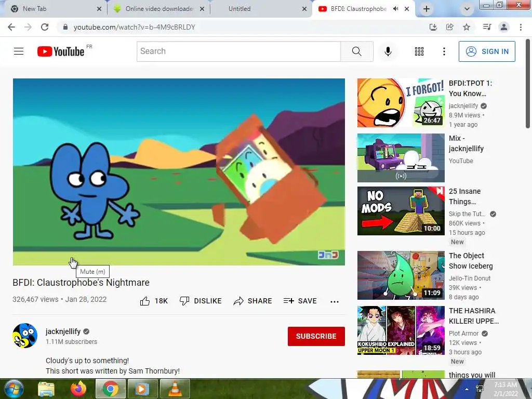The height and width of the screenshot is (399, 532).
Task: Open jacknjellify channel avatar
Action: [x=25, y=336]
